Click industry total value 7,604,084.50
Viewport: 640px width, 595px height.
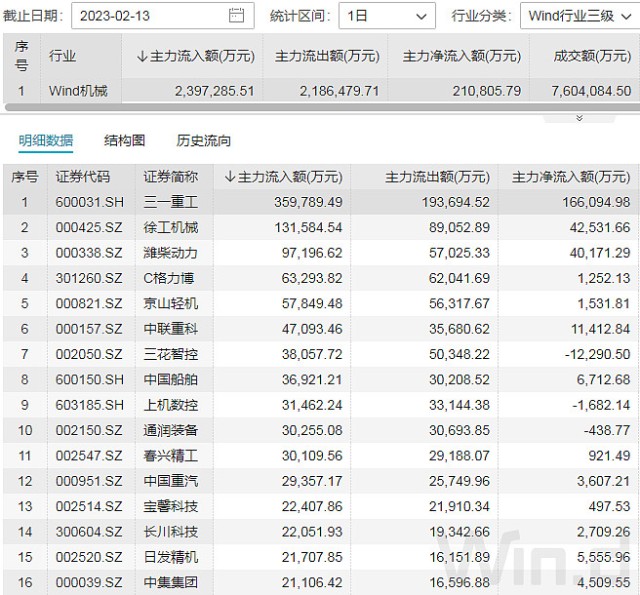[591, 91]
